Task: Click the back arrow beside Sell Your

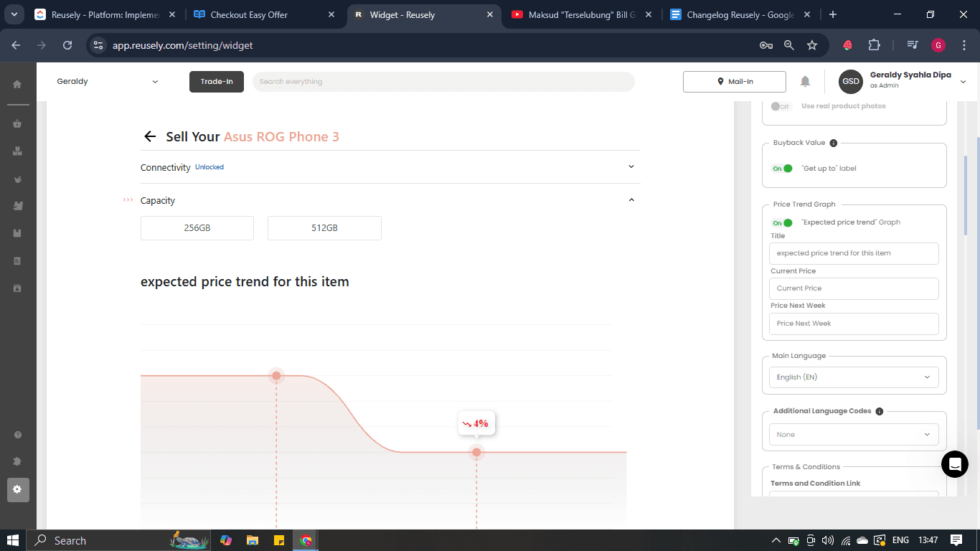Action: tap(149, 136)
